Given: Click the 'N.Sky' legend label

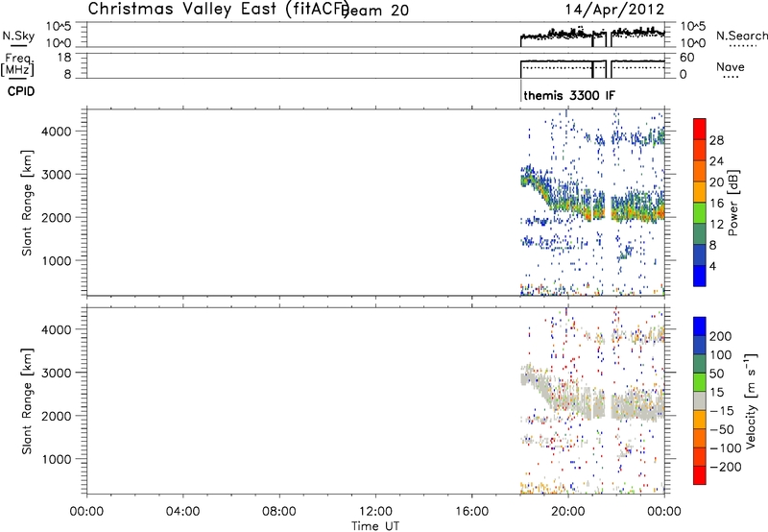Looking at the screenshot, I should (18, 36).
